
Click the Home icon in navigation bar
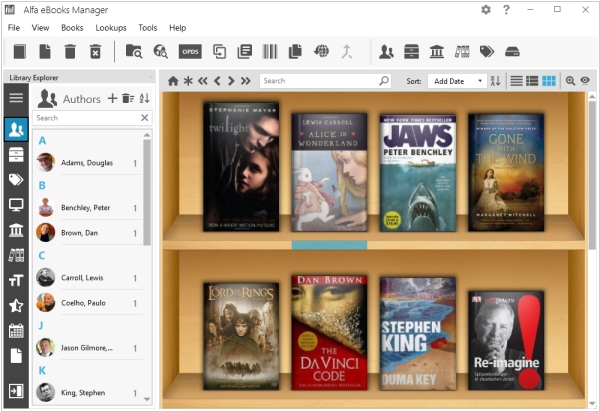(173, 81)
